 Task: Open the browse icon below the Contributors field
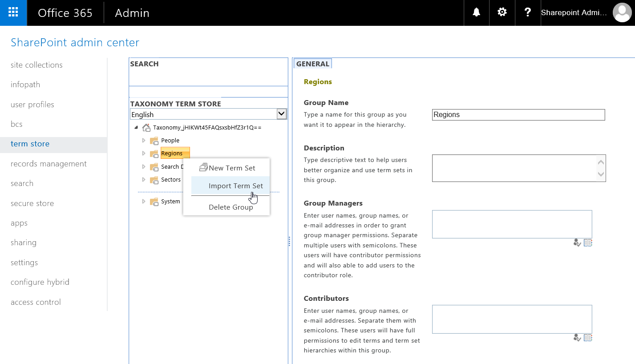[588, 338]
